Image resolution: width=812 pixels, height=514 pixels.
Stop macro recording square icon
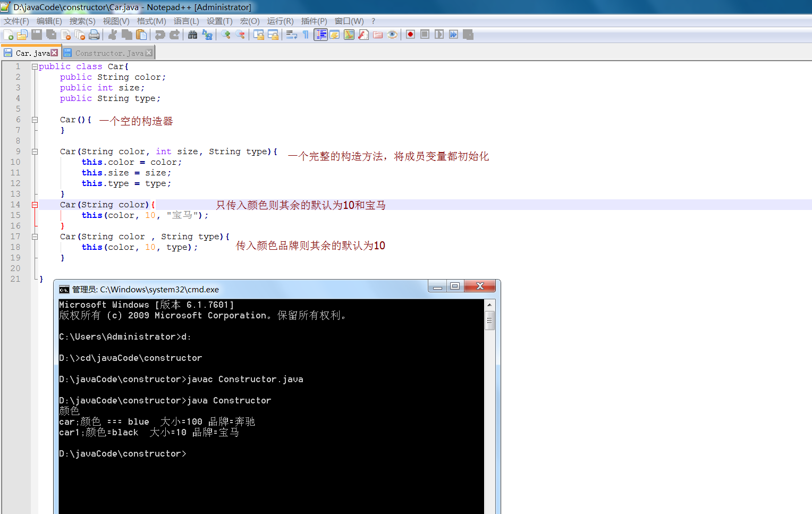coord(425,35)
